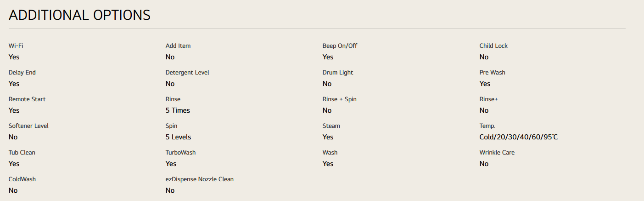Viewport: 644px width, 201px height.
Task: Click the Wrinkle Care label
Action: tap(497, 153)
